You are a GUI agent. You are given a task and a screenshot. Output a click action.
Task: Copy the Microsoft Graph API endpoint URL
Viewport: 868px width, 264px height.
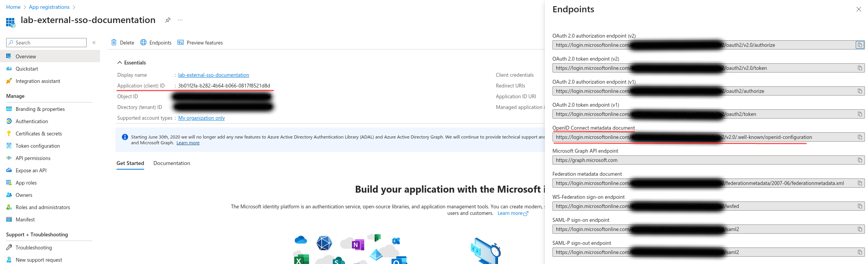coord(860,160)
